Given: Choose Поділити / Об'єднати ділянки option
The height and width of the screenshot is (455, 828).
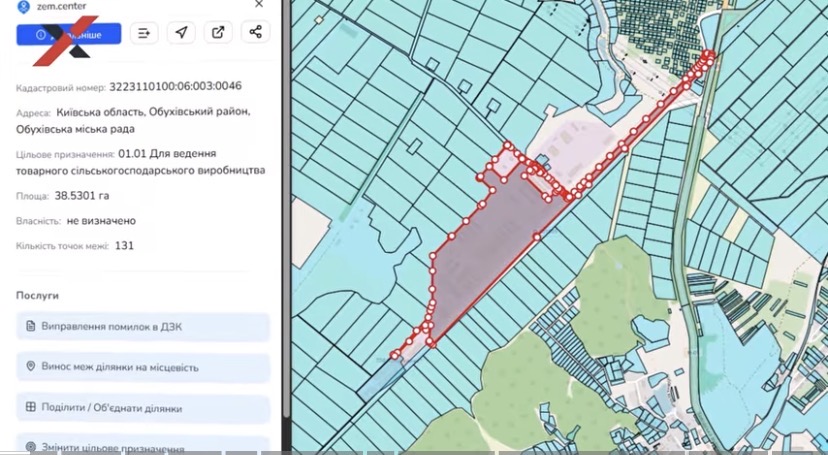Looking at the screenshot, I should coord(143,408).
